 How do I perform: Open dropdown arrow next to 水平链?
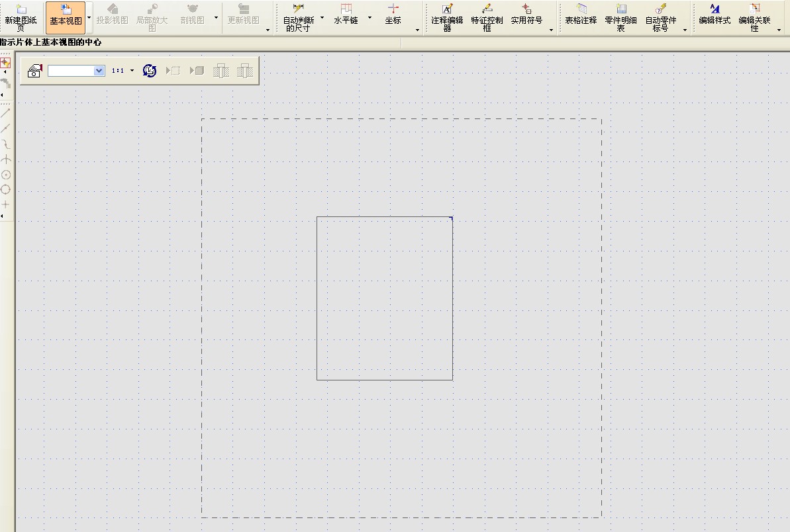pyautogui.click(x=370, y=17)
